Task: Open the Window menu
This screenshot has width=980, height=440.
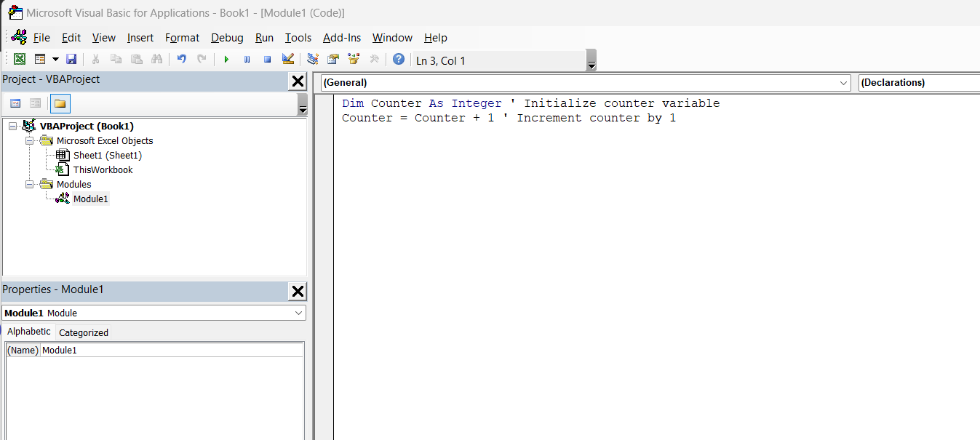Action: [392, 37]
